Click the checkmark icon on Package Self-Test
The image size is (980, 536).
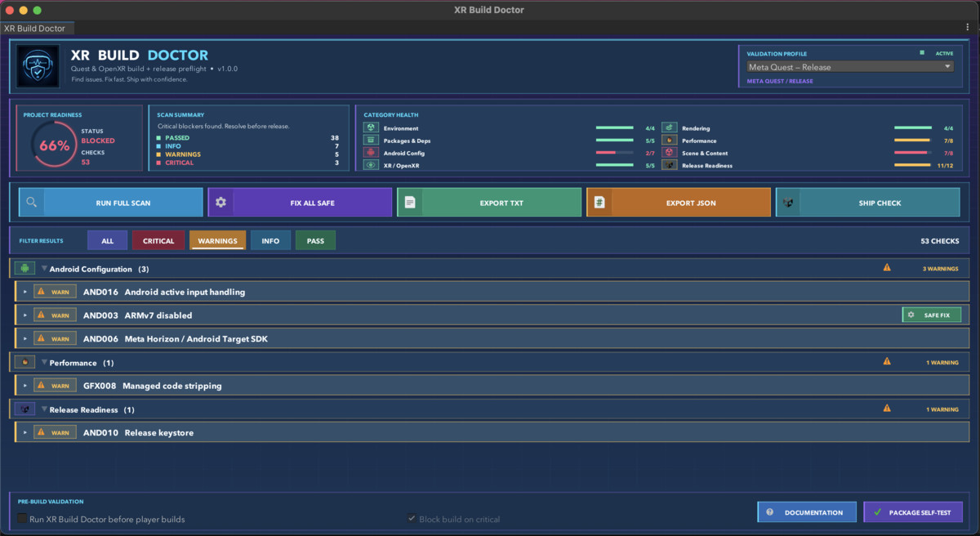[877, 512]
